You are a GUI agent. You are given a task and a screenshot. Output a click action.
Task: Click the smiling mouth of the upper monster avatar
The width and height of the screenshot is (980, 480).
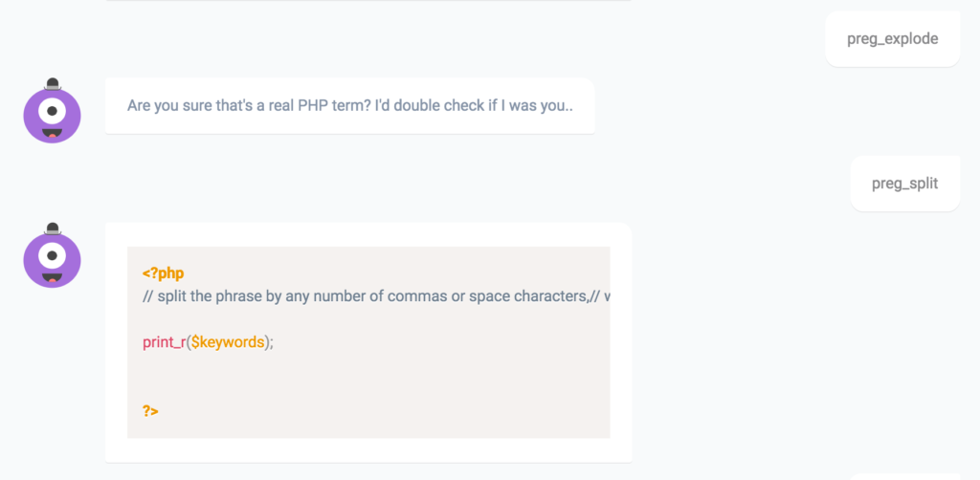[52, 133]
